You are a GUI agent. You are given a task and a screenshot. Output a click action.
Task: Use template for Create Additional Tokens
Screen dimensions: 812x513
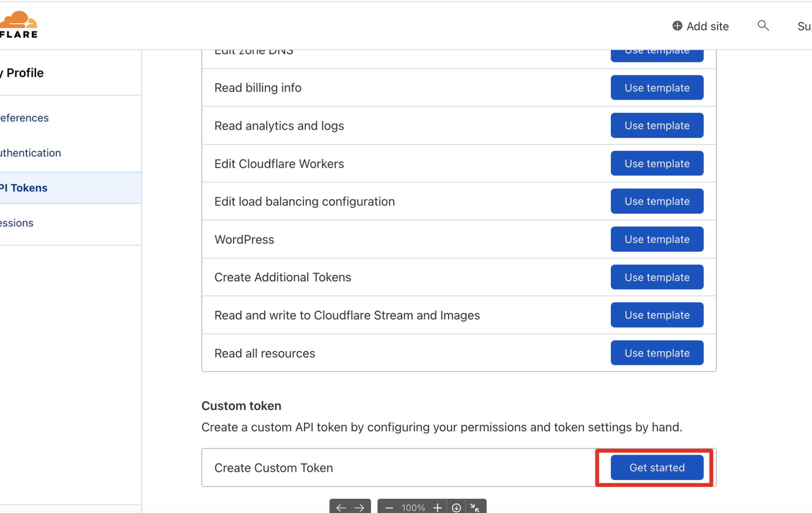[x=656, y=277]
